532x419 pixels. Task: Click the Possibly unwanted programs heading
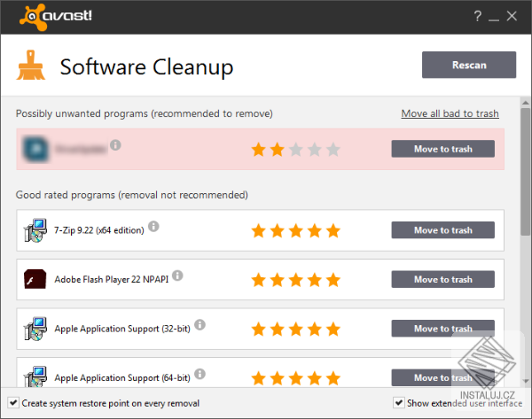click(x=145, y=113)
